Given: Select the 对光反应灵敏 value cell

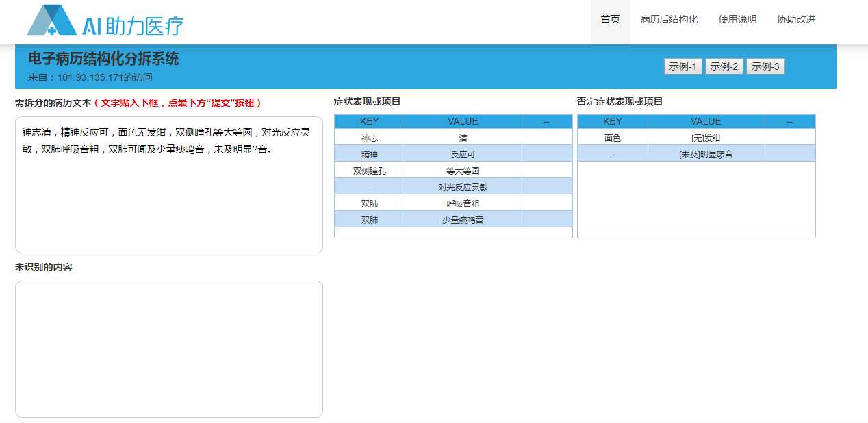Looking at the screenshot, I should coord(463,187).
